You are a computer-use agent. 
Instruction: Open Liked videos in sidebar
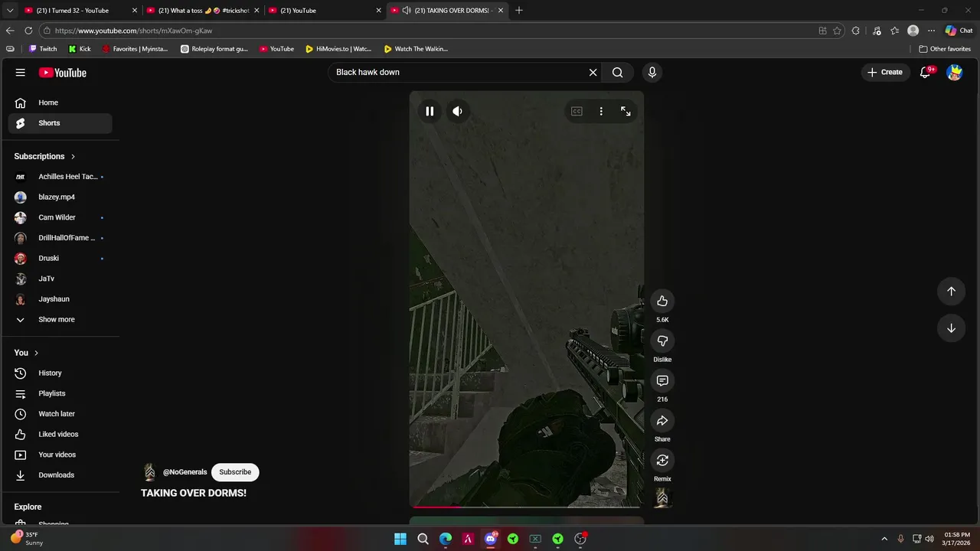click(x=60, y=434)
